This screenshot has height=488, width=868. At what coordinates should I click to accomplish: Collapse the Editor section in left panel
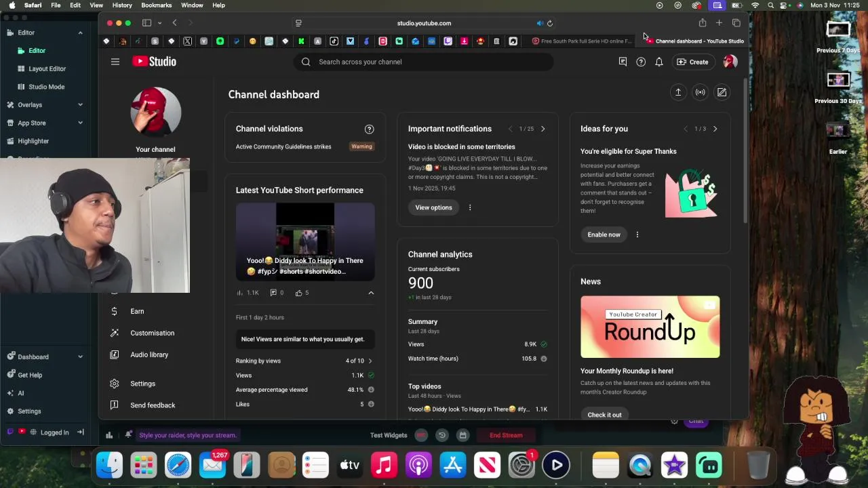(80, 33)
